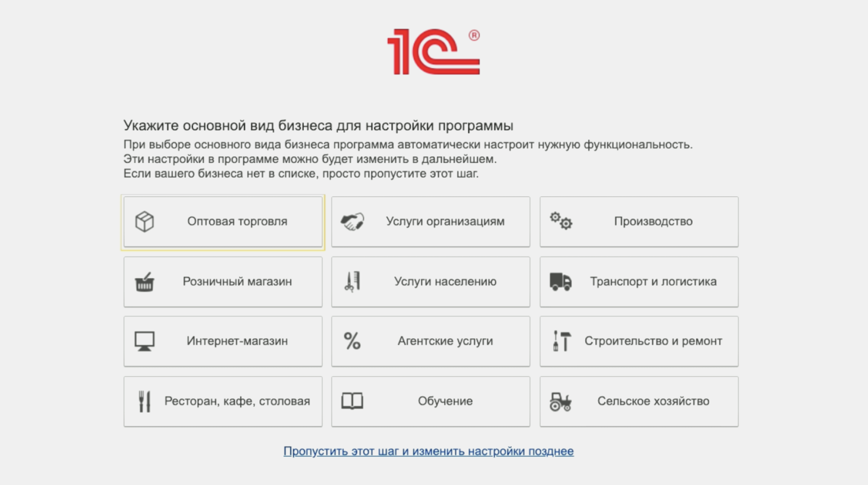Click the fork and knife icon

[144, 402]
